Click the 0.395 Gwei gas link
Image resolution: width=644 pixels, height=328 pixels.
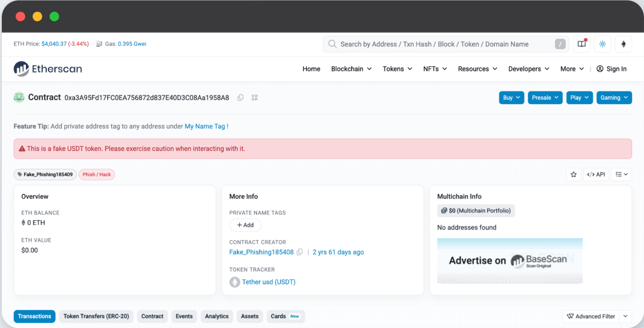pos(132,44)
